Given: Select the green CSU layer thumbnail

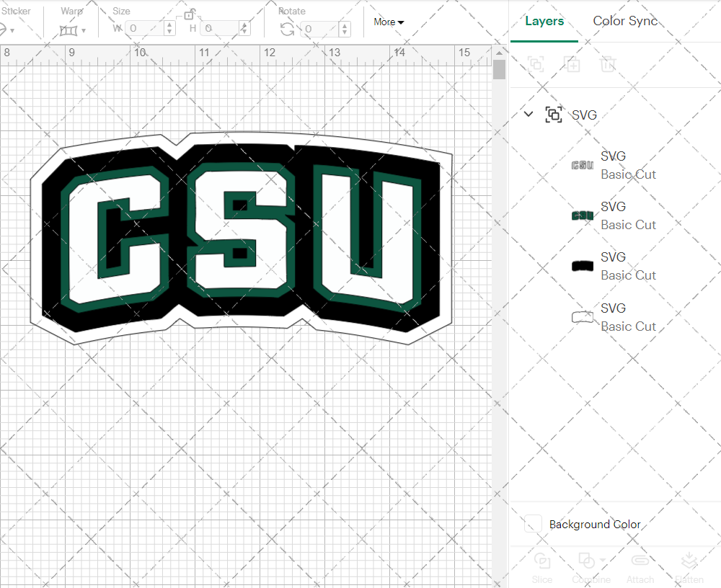Looking at the screenshot, I should click(583, 214).
